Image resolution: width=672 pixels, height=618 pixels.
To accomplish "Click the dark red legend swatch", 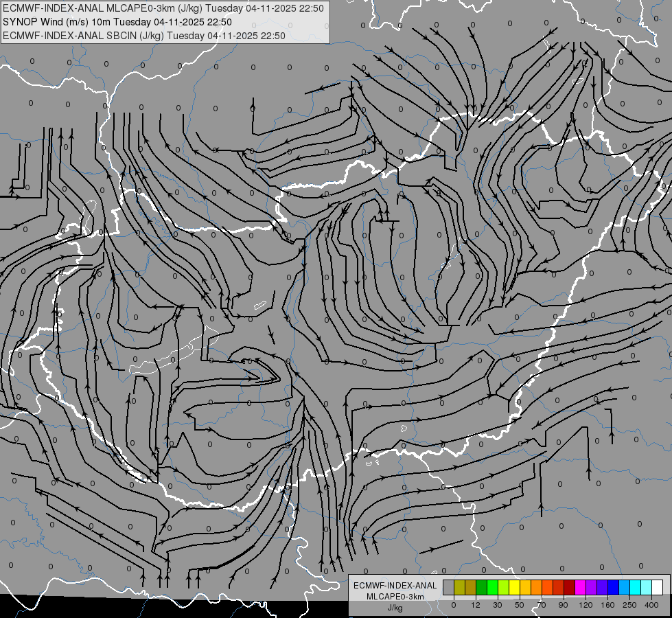I will tap(570, 587).
